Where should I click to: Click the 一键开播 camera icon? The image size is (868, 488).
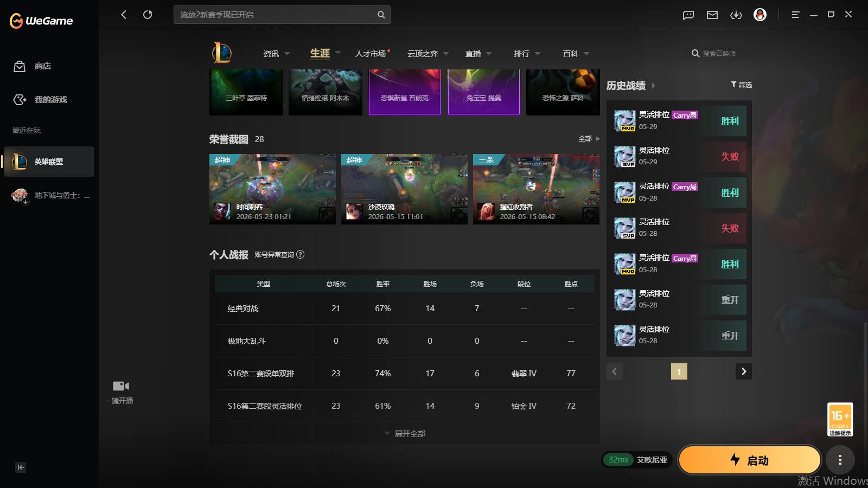pyautogui.click(x=120, y=386)
